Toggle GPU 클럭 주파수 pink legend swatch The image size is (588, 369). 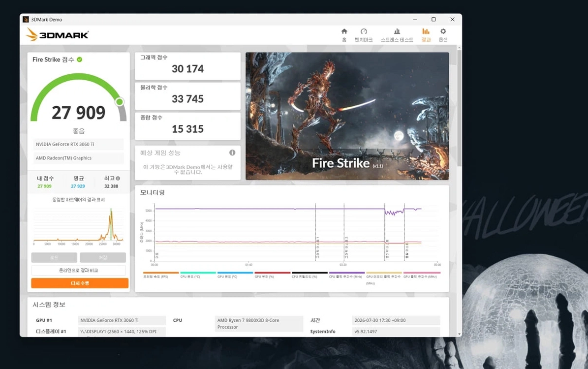(422, 273)
